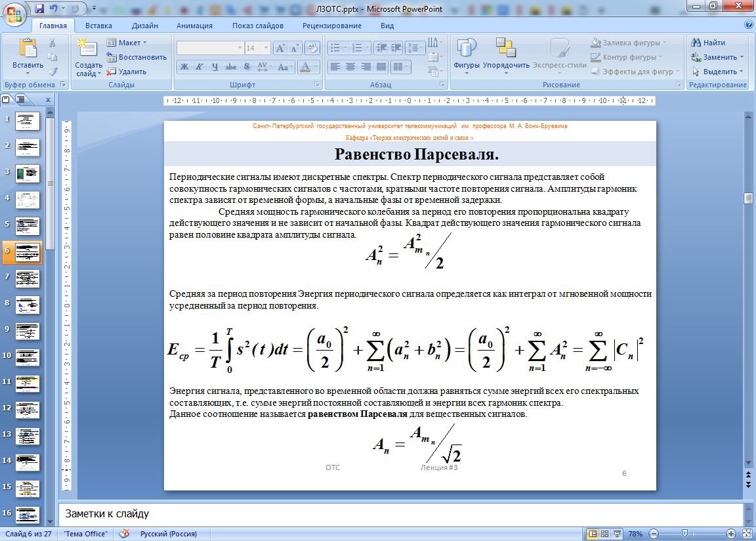Open the Фигуры shapes gallery

click(467, 55)
